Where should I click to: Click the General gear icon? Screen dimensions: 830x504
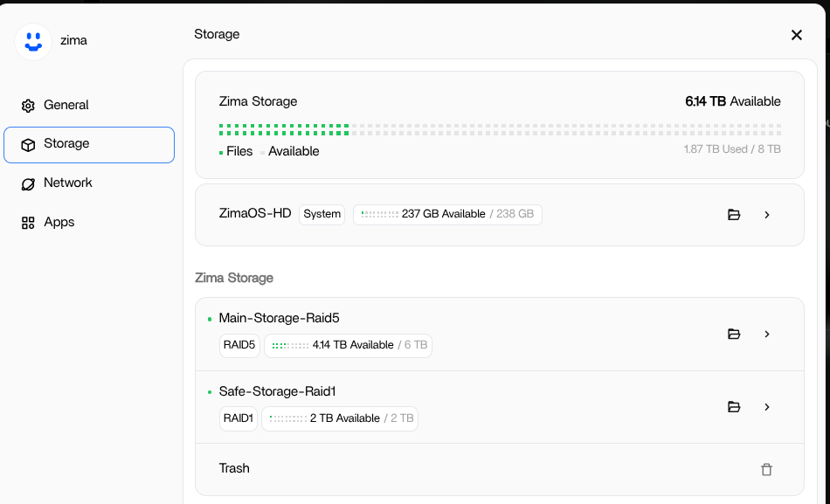pos(28,106)
